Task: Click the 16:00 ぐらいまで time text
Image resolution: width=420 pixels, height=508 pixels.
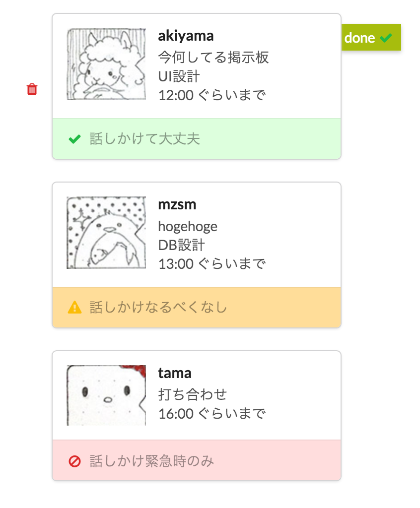Action: tap(212, 413)
